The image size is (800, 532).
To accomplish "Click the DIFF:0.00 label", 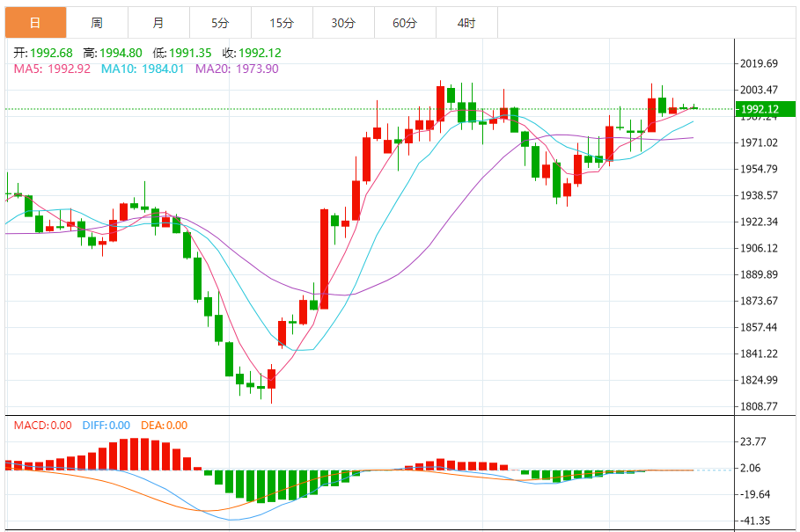I will (106, 426).
